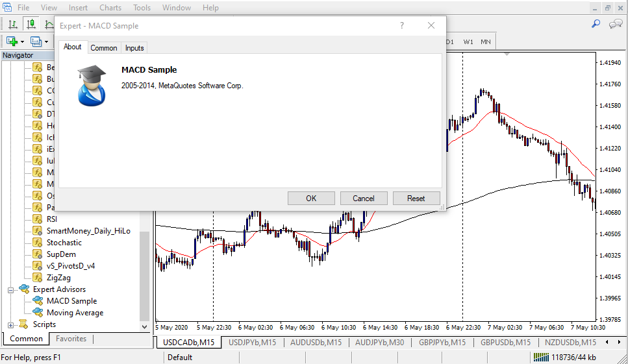Switch to the About tab in Expert dialog
This screenshot has height=364, width=628.
[73, 47]
